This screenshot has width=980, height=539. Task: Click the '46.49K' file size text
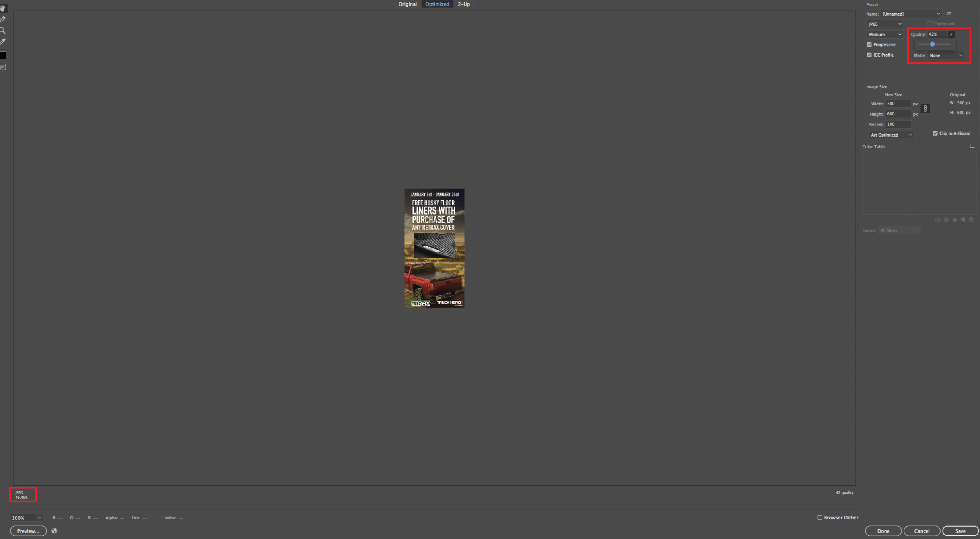tap(21, 497)
